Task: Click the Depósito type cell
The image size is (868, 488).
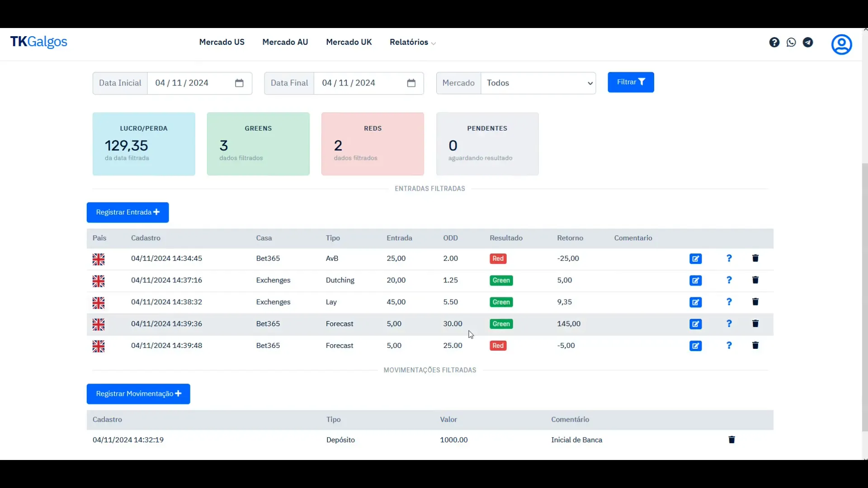Action: coord(340,440)
